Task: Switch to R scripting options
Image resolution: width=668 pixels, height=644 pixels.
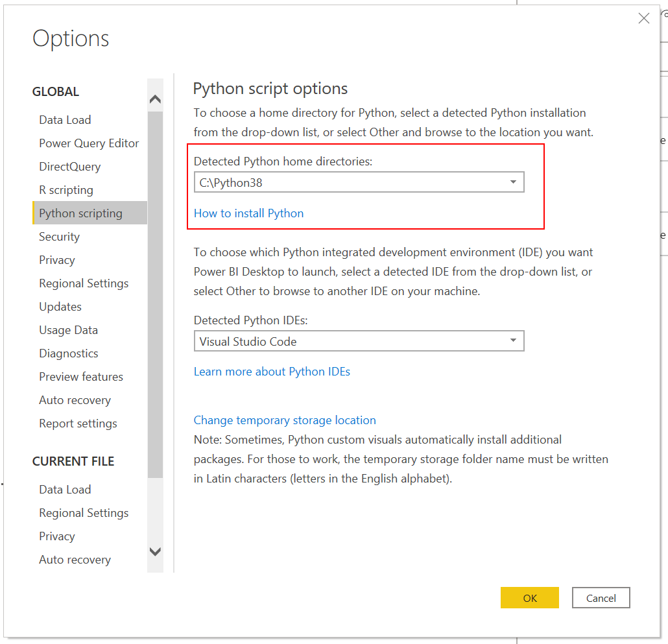Action: coord(66,190)
